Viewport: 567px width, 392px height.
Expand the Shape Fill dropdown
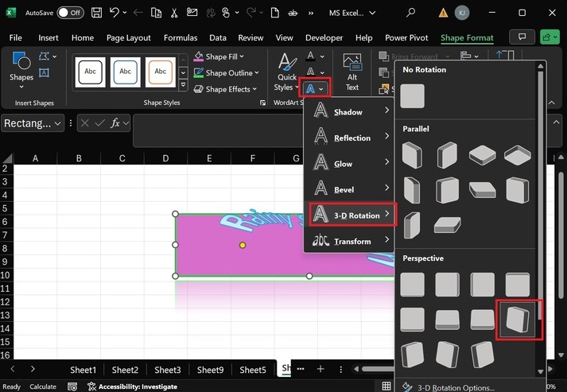[219, 56]
